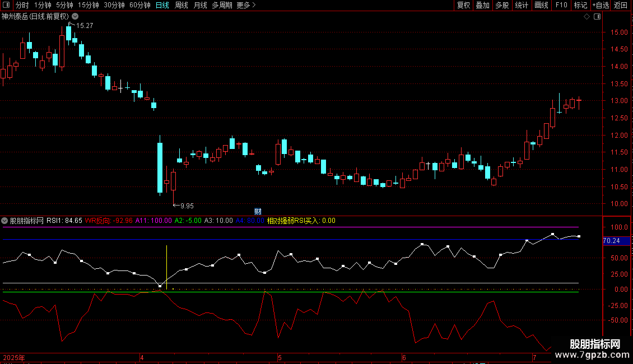Click the 2025年 label on time axis
Screen dimensions: 633x364
tap(14, 358)
